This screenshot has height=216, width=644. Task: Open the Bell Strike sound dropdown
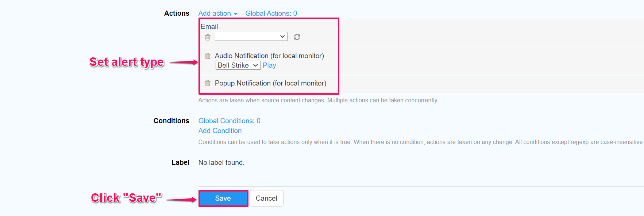(238, 65)
